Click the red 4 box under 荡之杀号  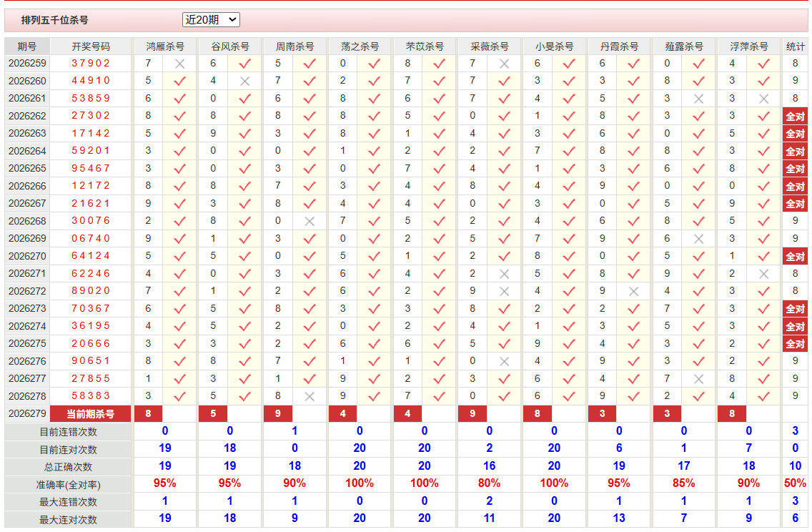coord(343,414)
